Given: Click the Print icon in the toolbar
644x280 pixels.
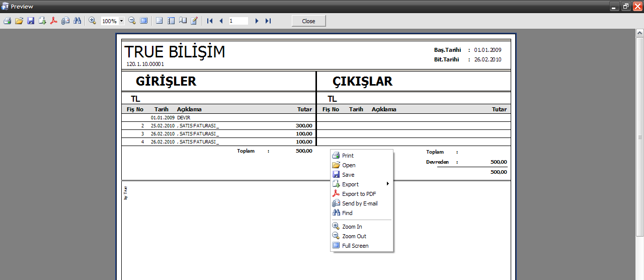Looking at the screenshot, I should 7,21.
